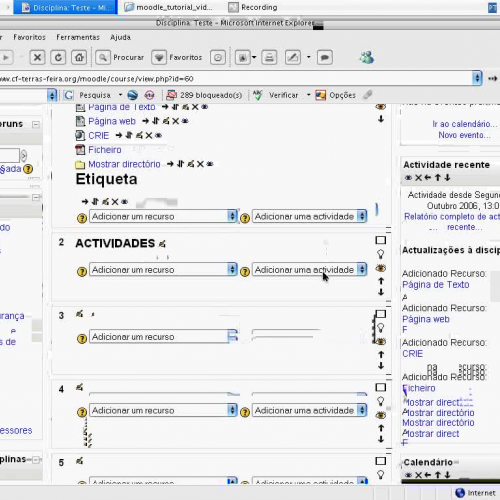The width and height of the screenshot is (500, 500).
Task: Open dropdown arrow next to Pesquisa
Action: [120, 95]
